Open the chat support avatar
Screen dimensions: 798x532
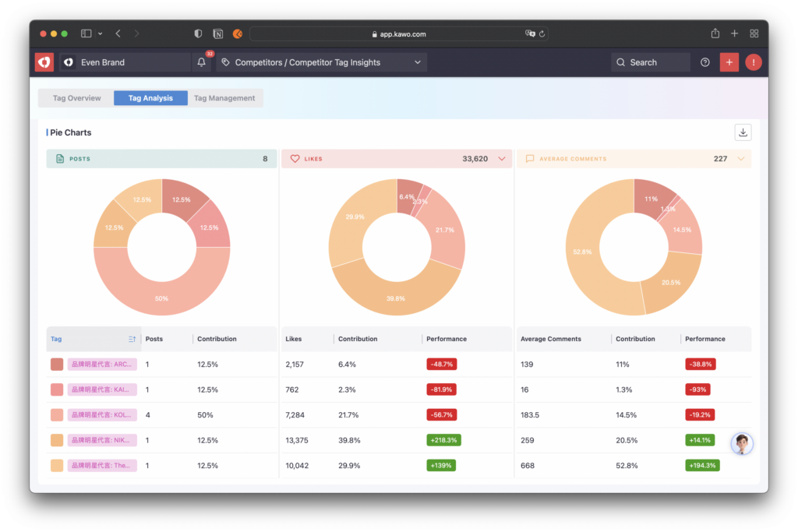(x=741, y=444)
